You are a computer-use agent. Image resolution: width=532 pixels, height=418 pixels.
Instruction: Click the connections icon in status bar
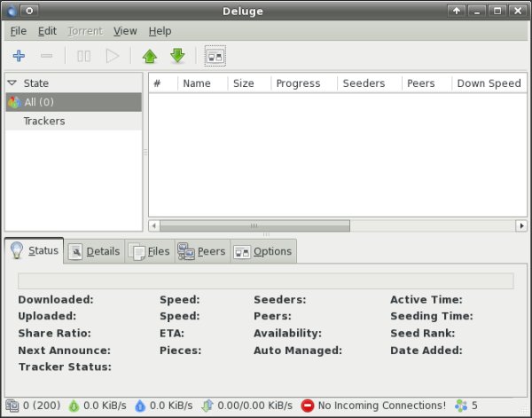coord(12,406)
